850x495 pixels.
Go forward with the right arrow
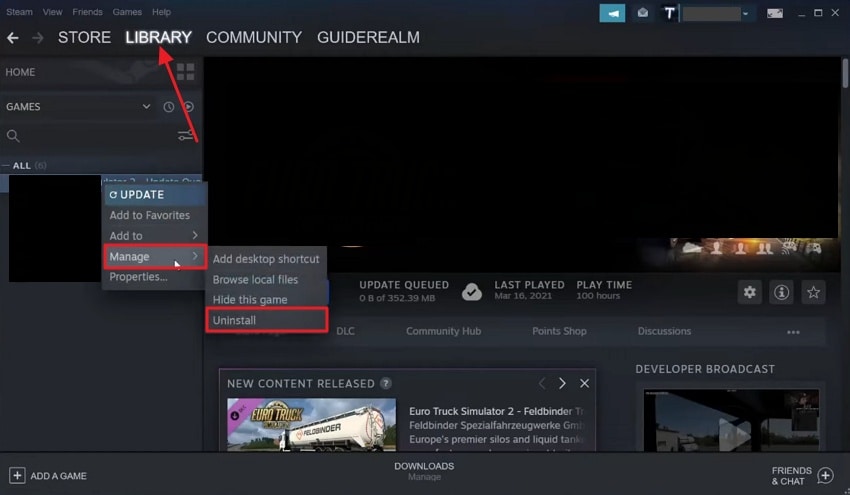click(37, 37)
